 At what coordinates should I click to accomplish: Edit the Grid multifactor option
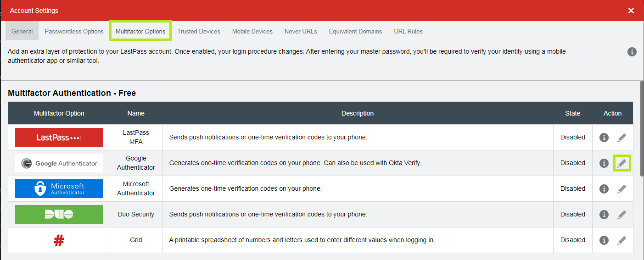tap(622, 240)
